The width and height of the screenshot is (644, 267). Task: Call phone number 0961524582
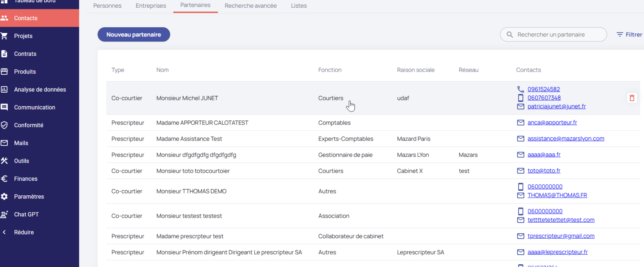(543, 89)
